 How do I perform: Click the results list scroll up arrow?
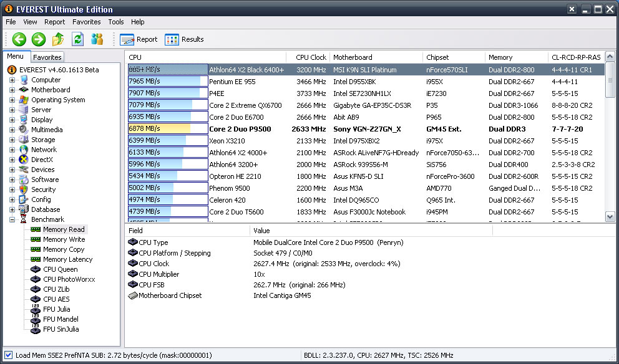click(x=610, y=57)
